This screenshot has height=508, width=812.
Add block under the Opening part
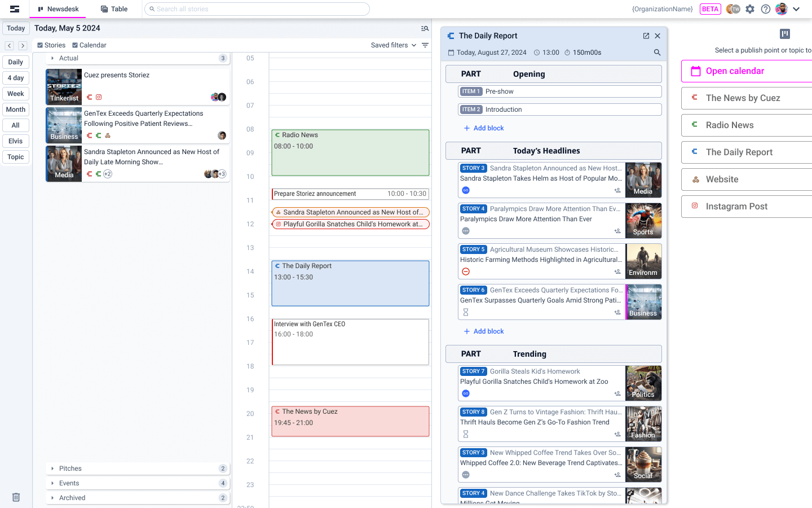click(x=483, y=128)
